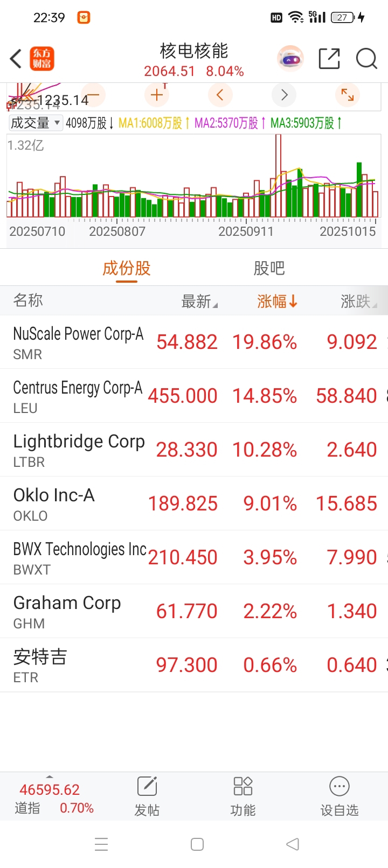Open 道指 index ticker at bottom
This screenshot has width=388, height=868.
pyautogui.click(x=54, y=799)
